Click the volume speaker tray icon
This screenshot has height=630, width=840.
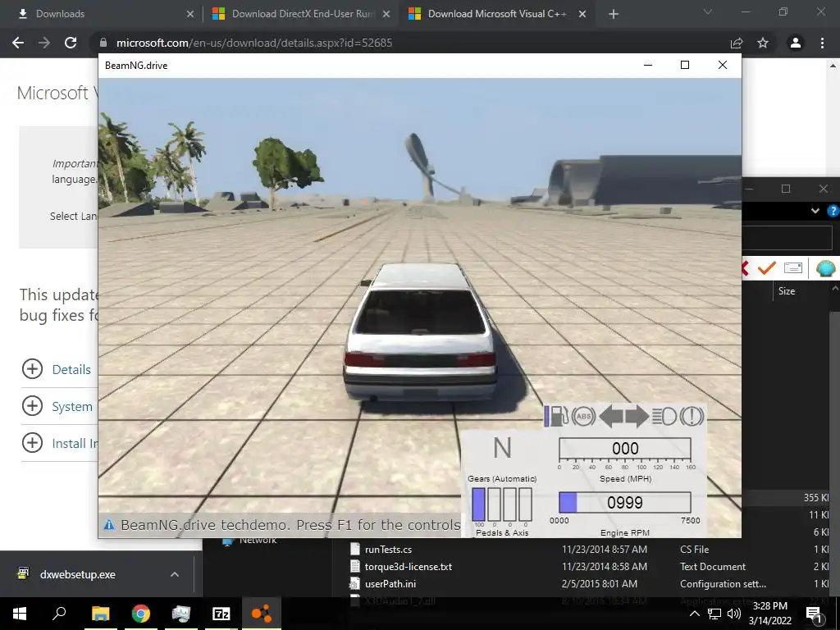coord(734,614)
